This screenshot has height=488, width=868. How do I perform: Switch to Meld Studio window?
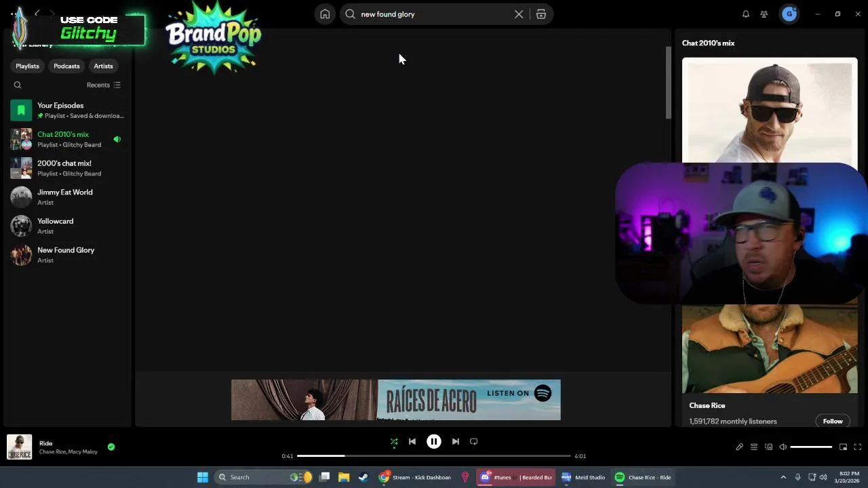click(x=583, y=477)
